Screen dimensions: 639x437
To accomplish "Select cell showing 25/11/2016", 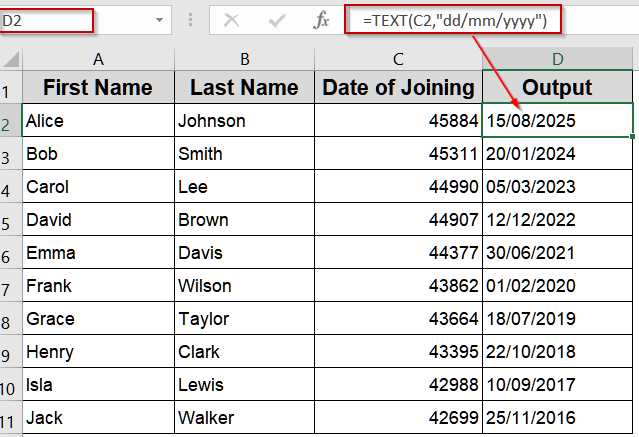I will [x=557, y=417].
